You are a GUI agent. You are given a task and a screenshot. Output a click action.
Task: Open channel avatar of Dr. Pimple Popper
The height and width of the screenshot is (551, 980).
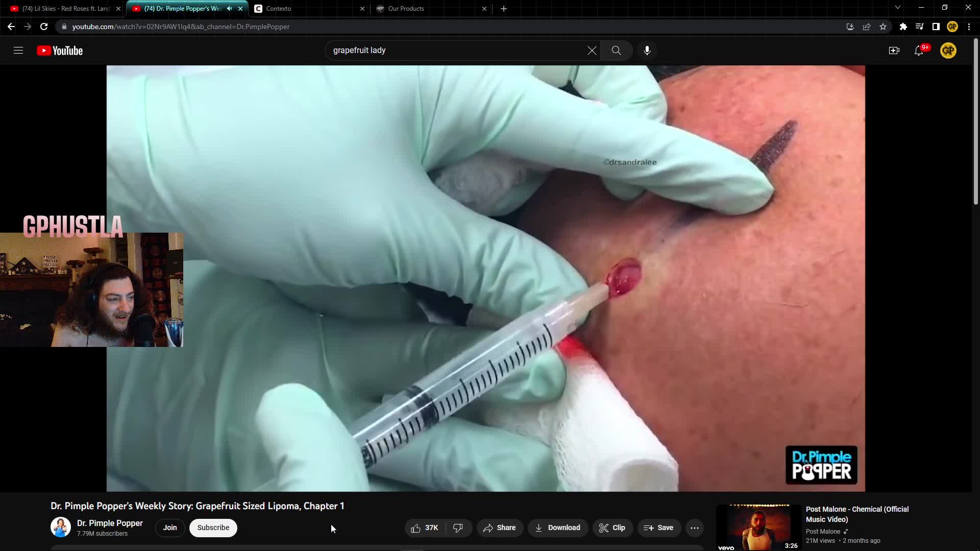(60, 528)
